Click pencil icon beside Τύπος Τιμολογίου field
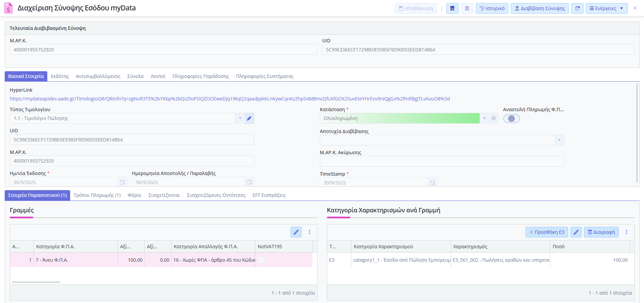 tap(249, 118)
